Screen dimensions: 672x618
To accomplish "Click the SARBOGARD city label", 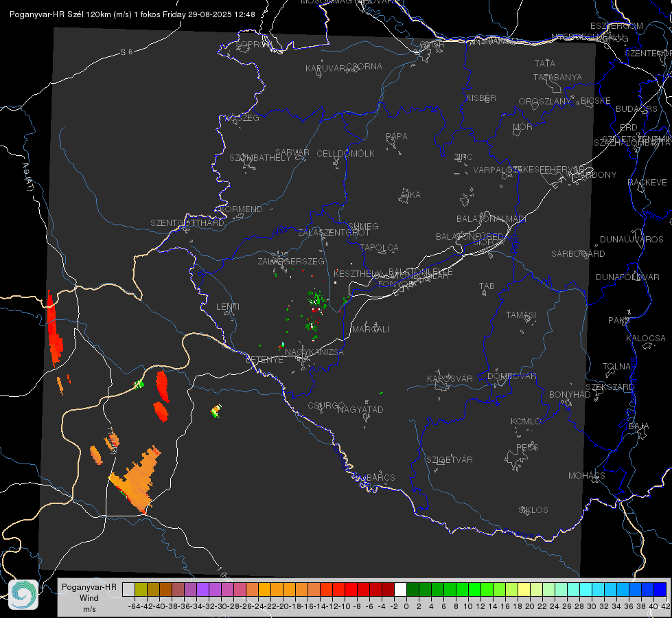I will tap(578, 253).
